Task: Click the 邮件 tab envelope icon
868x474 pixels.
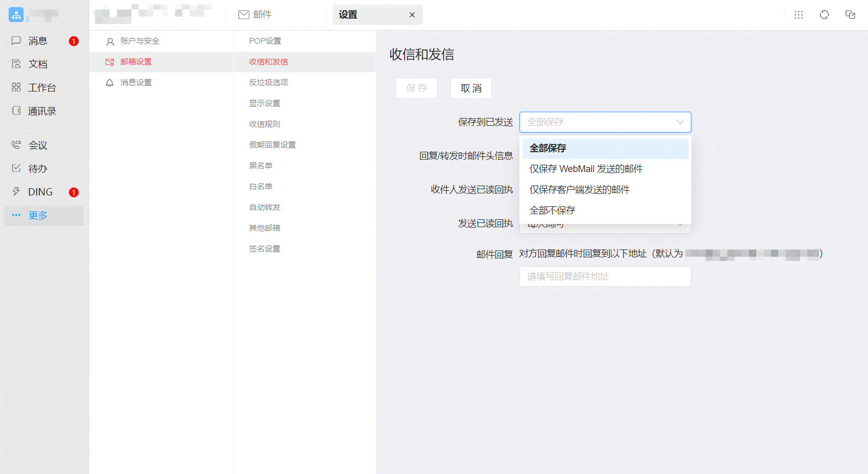Action: pos(244,15)
